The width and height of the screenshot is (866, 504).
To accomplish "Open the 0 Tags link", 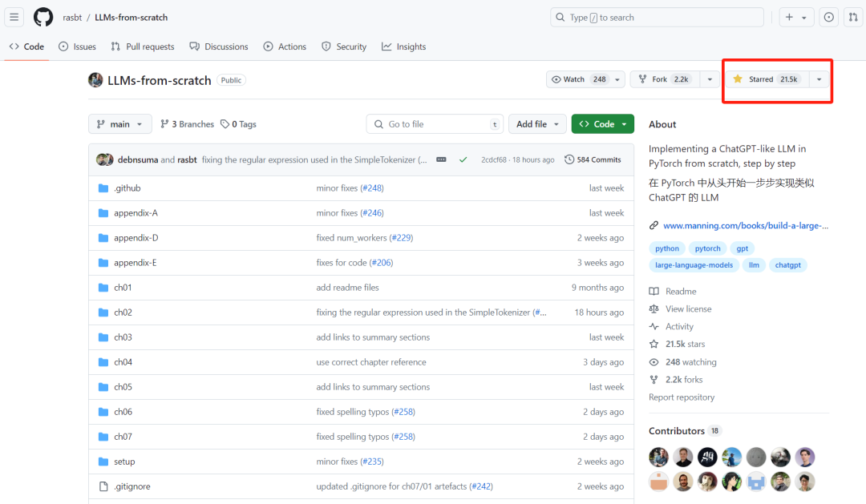I will coord(239,124).
